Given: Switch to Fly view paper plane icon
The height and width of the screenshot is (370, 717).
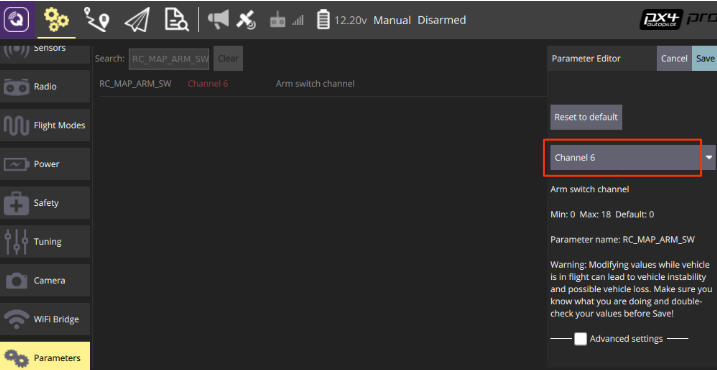Looking at the screenshot, I should (137, 21).
